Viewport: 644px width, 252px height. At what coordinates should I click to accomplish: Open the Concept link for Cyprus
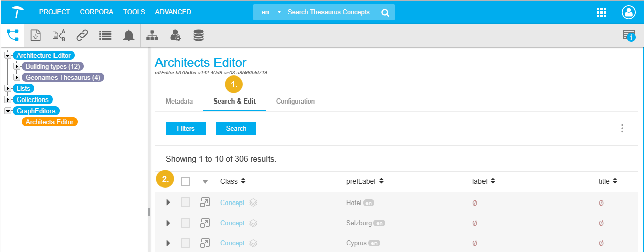[232, 243]
